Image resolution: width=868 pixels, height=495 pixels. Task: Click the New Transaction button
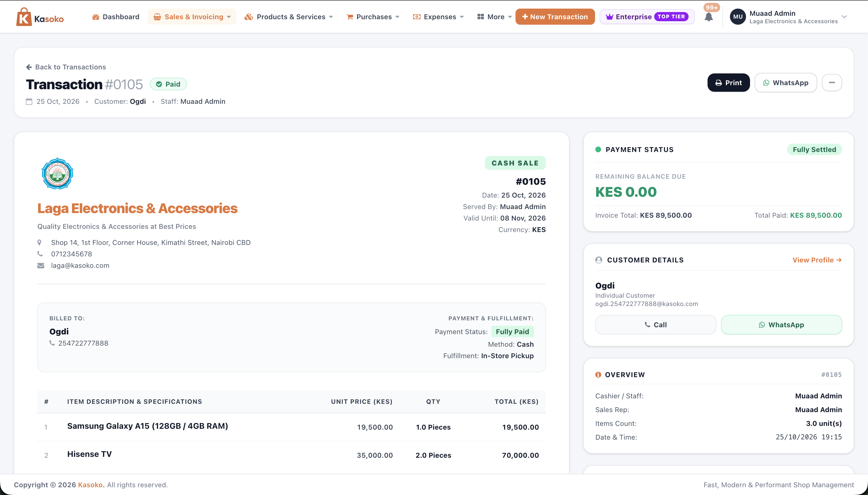[555, 17]
